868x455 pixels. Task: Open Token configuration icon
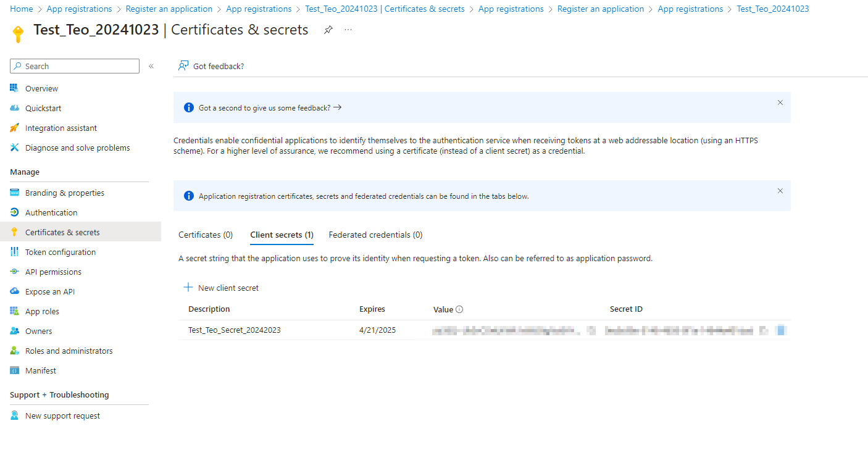pyautogui.click(x=14, y=252)
